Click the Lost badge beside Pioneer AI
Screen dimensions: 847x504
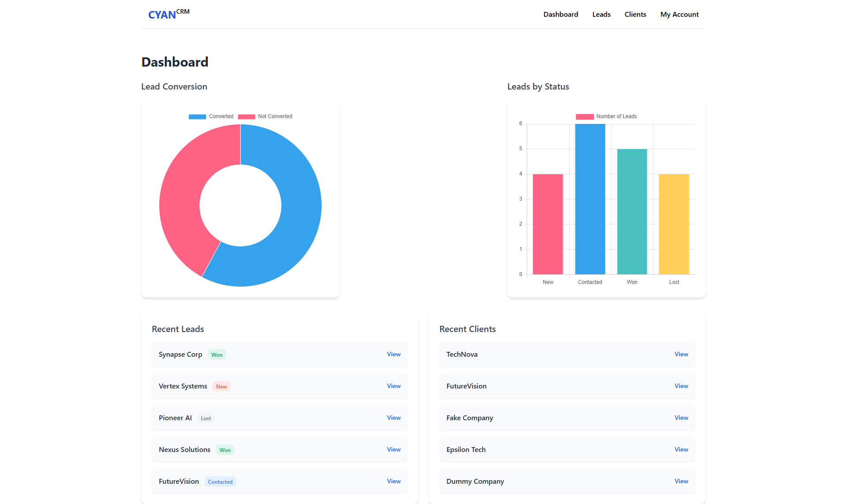[206, 418]
